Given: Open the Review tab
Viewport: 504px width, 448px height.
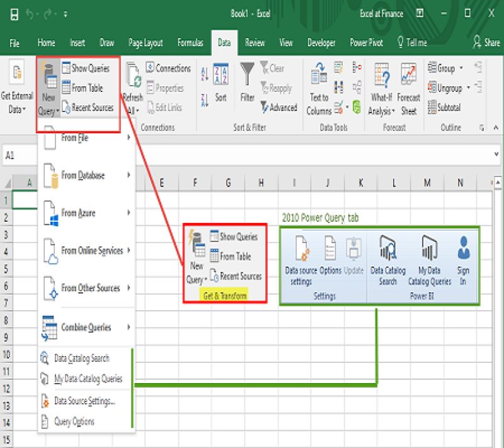Looking at the screenshot, I should point(255,43).
